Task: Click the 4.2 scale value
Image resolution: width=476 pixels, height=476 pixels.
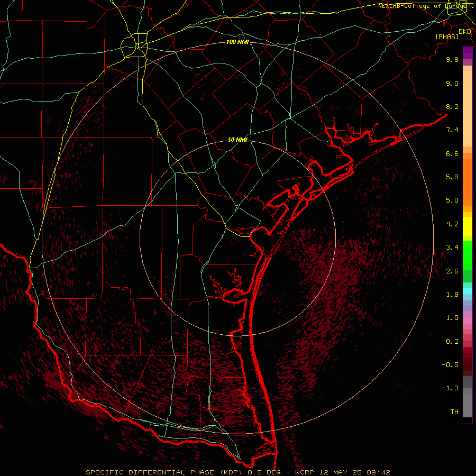Action: pyautogui.click(x=452, y=224)
